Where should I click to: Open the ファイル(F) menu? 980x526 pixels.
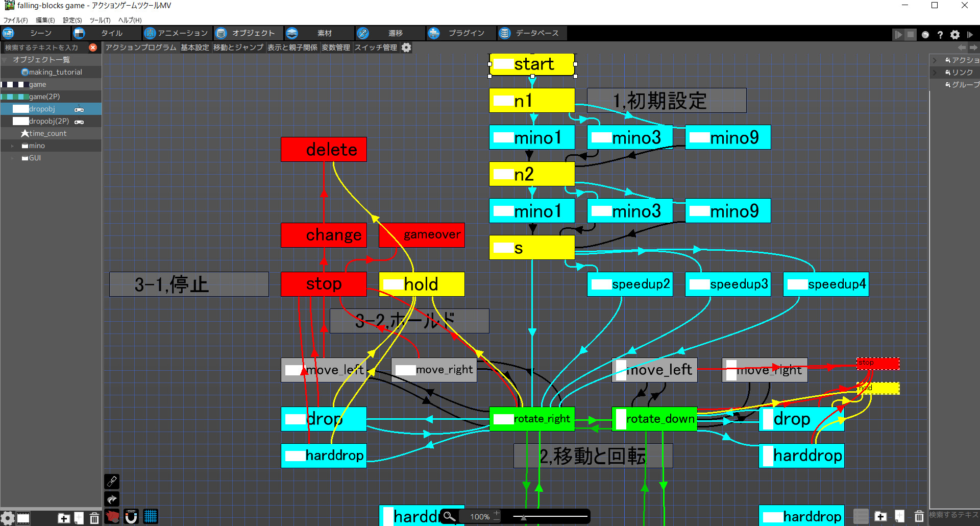point(16,20)
